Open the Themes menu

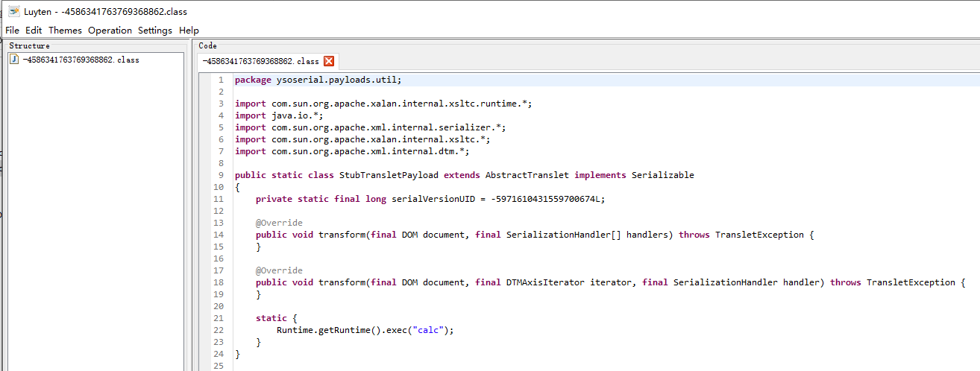pyautogui.click(x=65, y=31)
